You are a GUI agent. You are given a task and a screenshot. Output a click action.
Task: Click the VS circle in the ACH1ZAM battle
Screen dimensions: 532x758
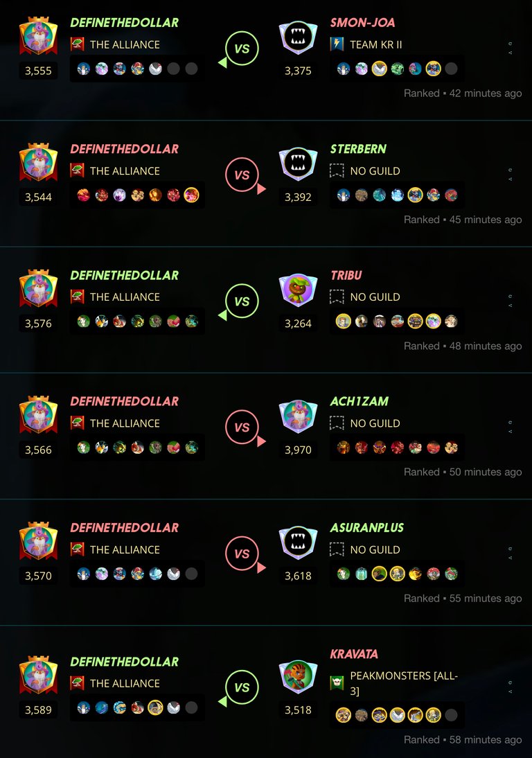(x=242, y=428)
